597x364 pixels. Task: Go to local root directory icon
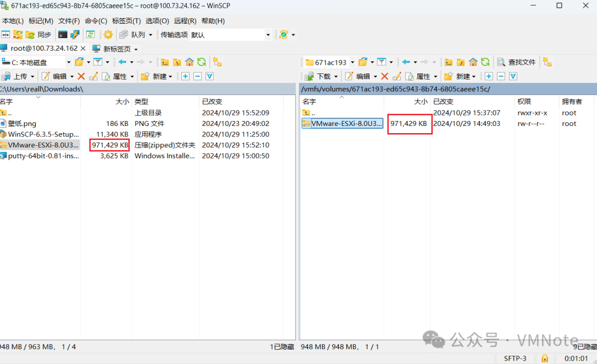177,62
